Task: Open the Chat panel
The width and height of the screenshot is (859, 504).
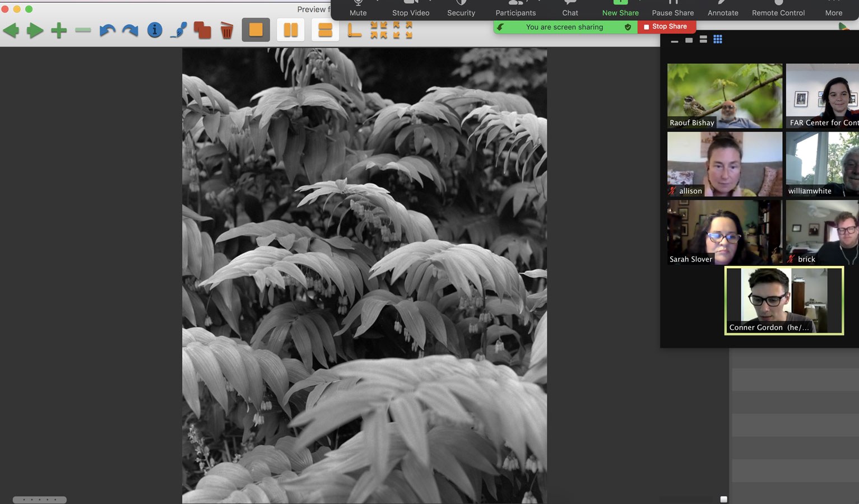Action: pos(570,10)
